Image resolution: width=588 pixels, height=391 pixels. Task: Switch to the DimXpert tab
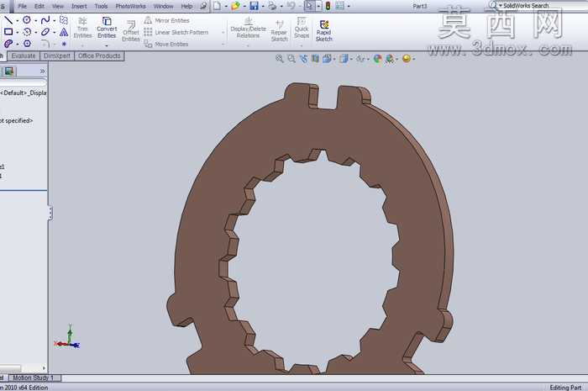pos(57,55)
